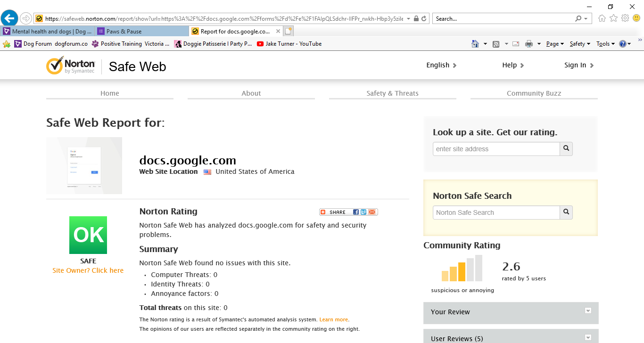Click the RSS feeds icon
This screenshot has height=343, width=644.
click(496, 44)
